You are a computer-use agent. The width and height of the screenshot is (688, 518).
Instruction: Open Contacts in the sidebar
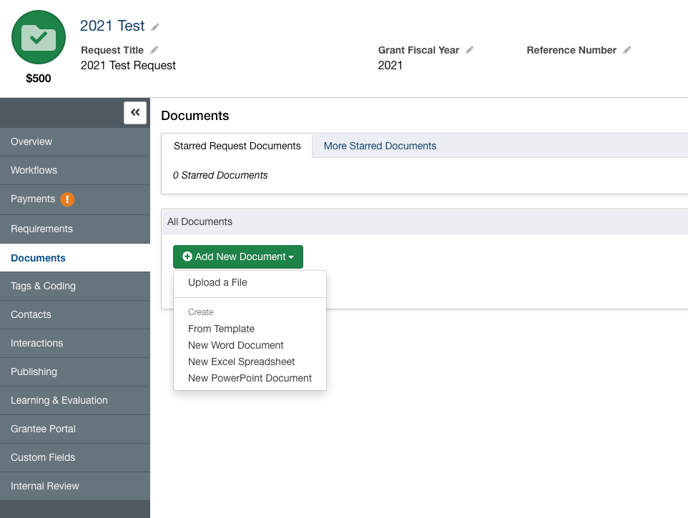[x=75, y=314]
